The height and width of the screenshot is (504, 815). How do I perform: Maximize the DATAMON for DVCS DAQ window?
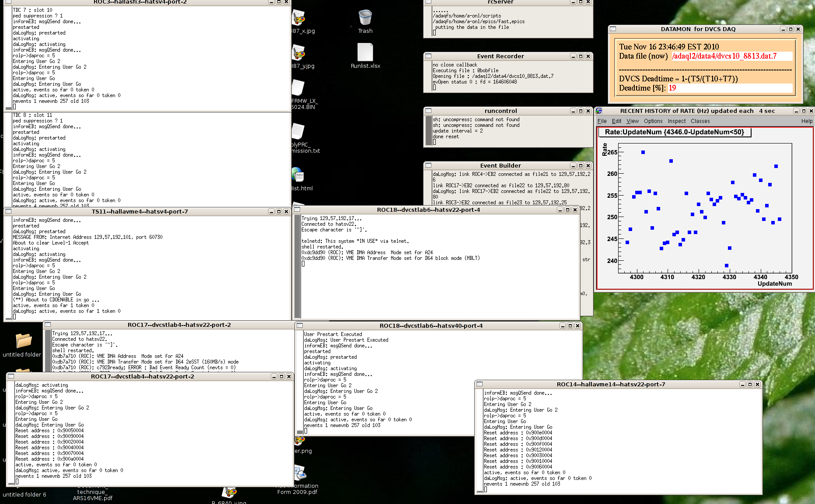791,29
